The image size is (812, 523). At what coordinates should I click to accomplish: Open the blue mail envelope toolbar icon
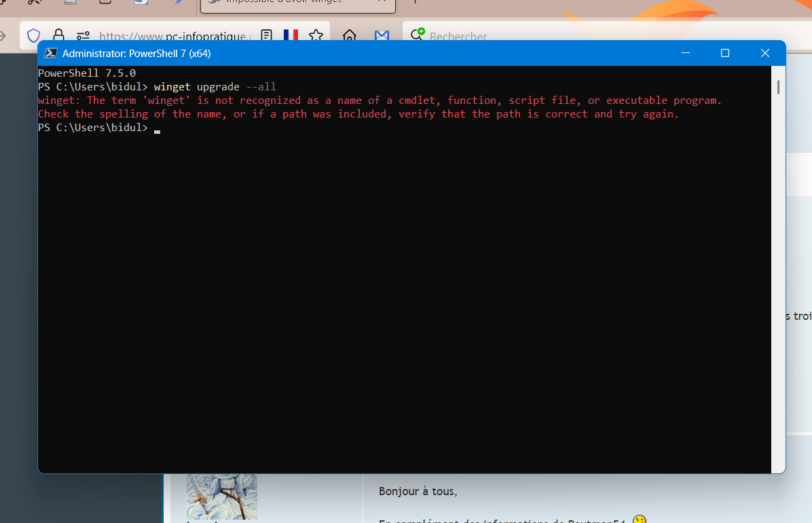point(382,35)
